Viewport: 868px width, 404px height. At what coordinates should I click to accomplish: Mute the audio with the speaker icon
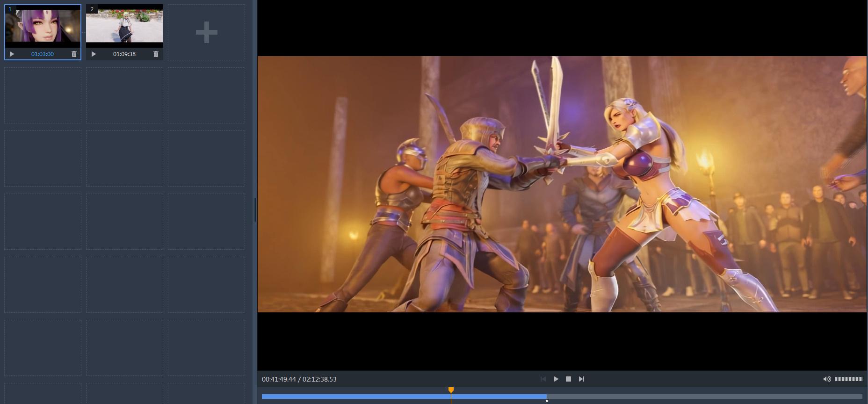click(x=827, y=379)
